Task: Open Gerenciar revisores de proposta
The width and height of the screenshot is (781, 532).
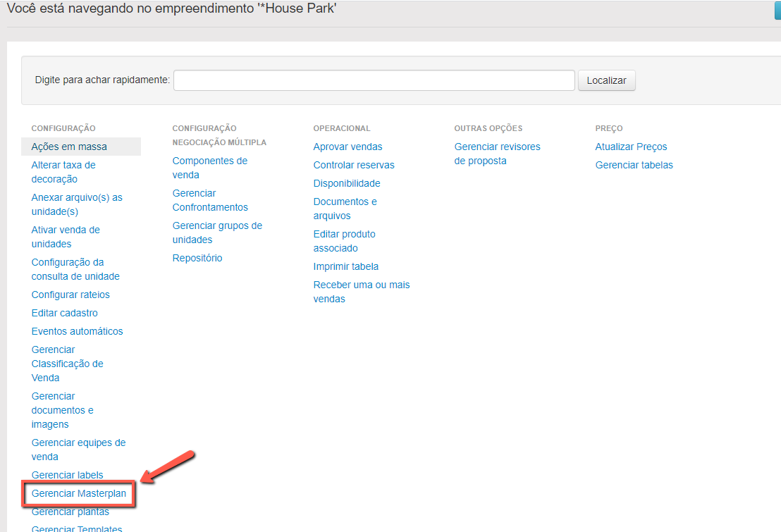Action: click(x=497, y=154)
